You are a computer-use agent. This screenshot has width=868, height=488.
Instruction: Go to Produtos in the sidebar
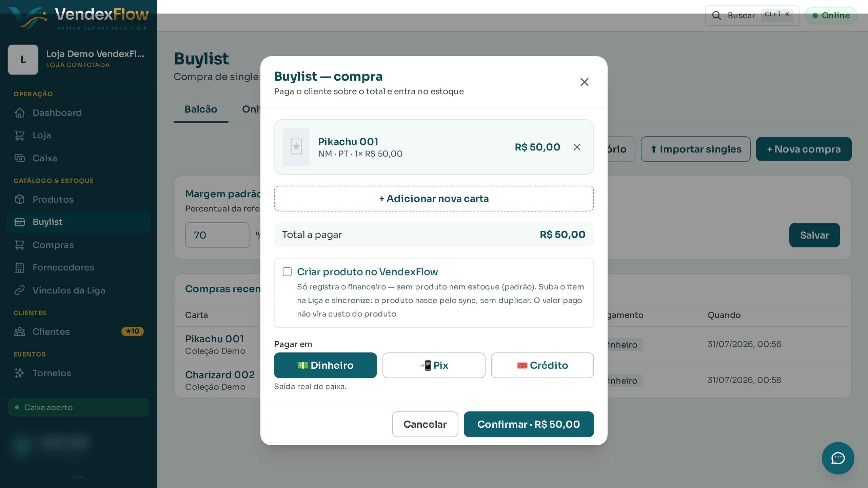pyautogui.click(x=79, y=200)
